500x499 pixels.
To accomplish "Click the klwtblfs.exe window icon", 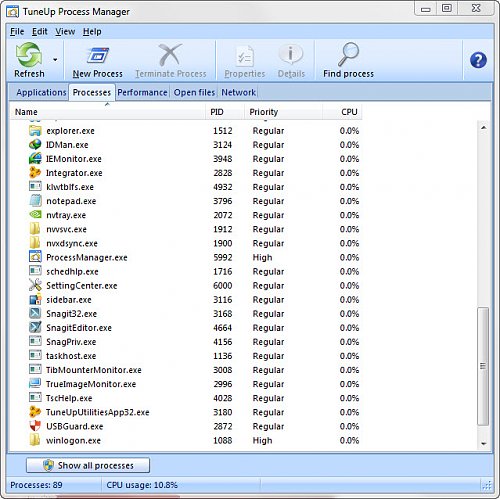I will tap(35, 187).
